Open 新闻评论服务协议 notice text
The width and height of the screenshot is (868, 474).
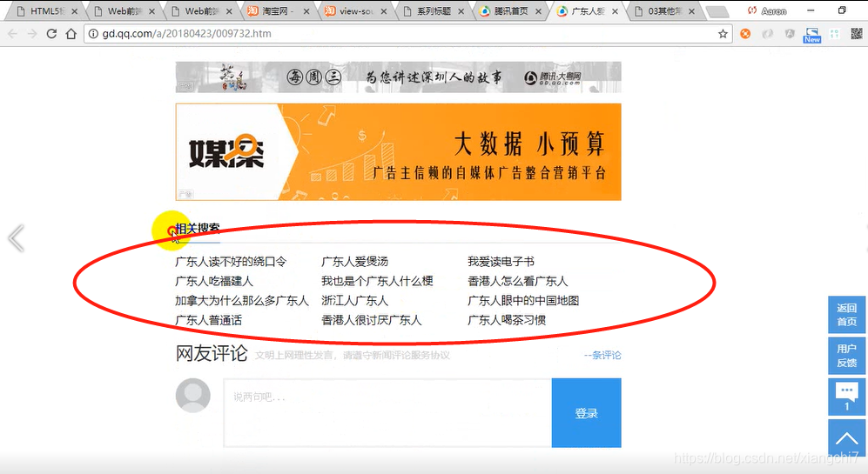click(x=413, y=355)
